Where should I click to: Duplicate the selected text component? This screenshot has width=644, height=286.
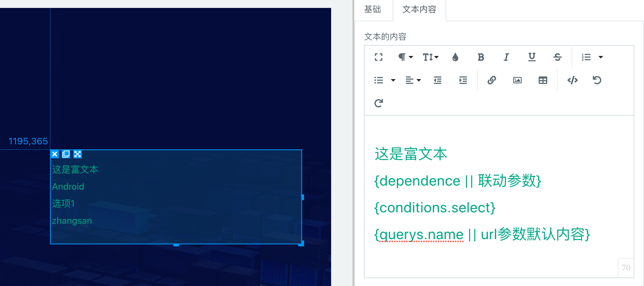point(66,154)
